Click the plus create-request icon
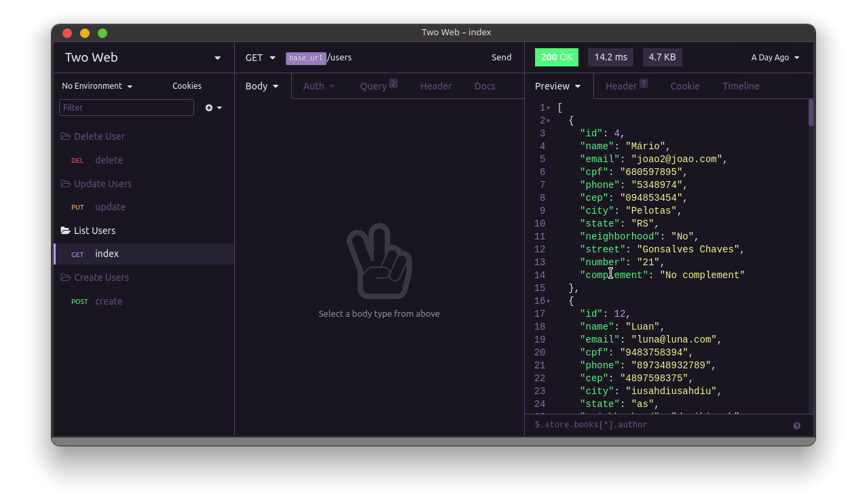Viewport: 867px width, 504px height. tap(209, 108)
